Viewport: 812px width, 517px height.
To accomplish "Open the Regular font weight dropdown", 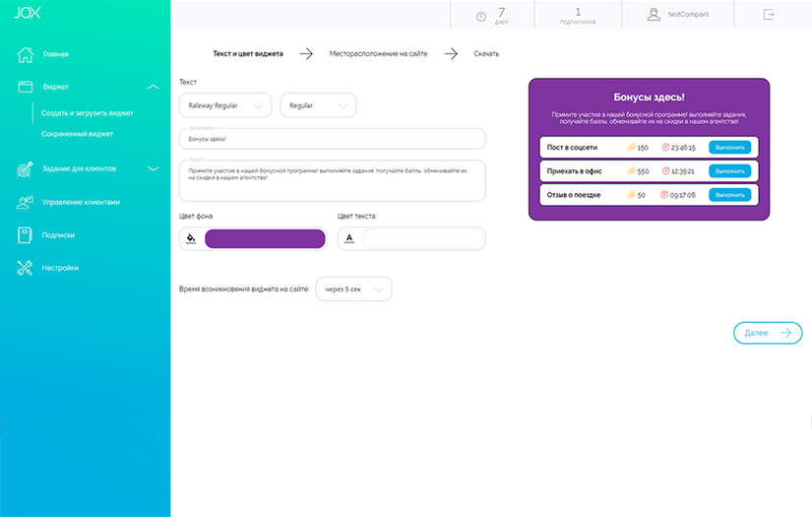I will pos(318,105).
